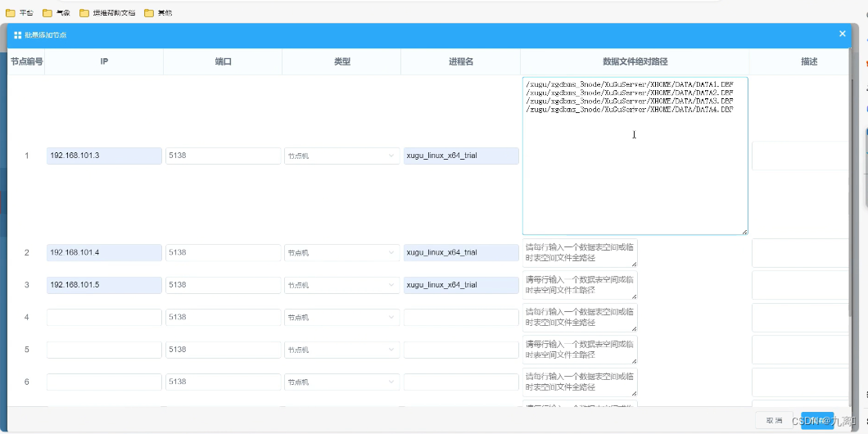868x434 pixels.
Task: Click the 数据文件绝对路径 column header
Action: [x=635, y=61]
